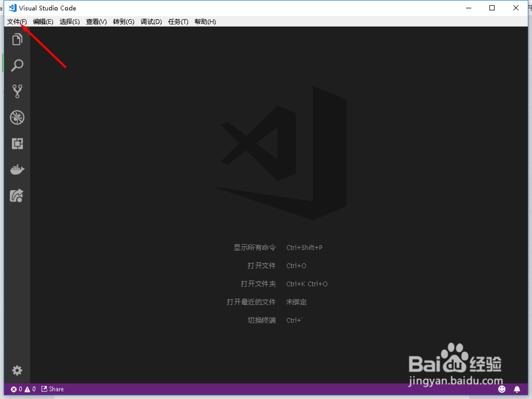Image resolution: width=532 pixels, height=399 pixels.
Task: Click the Share item in status bar
Action: pos(53,389)
